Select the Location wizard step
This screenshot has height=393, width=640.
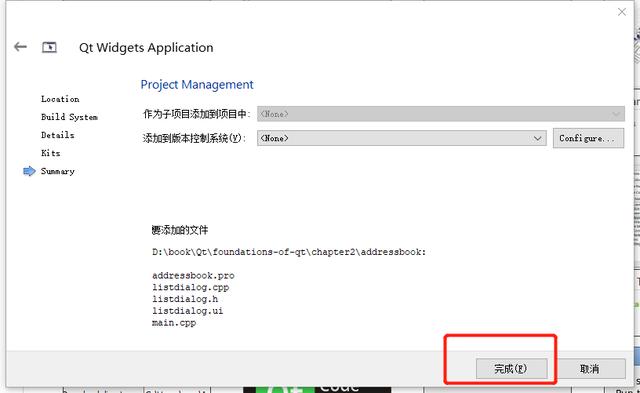tap(60, 99)
